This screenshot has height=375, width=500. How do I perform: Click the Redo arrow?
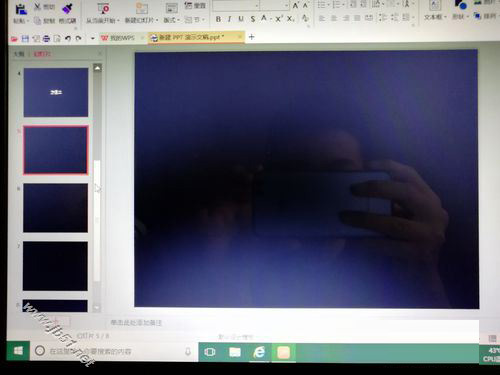(x=79, y=38)
